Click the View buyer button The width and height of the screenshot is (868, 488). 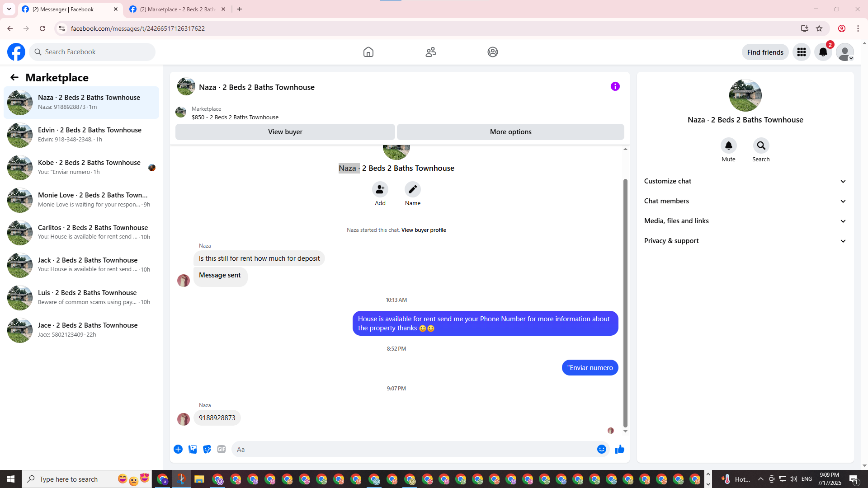tap(285, 132)
